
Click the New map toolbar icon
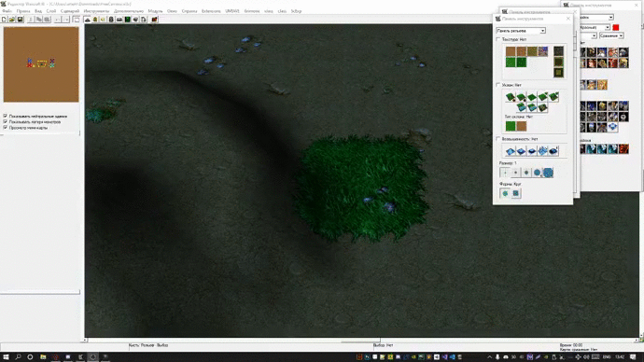click(x=4, y=20)
